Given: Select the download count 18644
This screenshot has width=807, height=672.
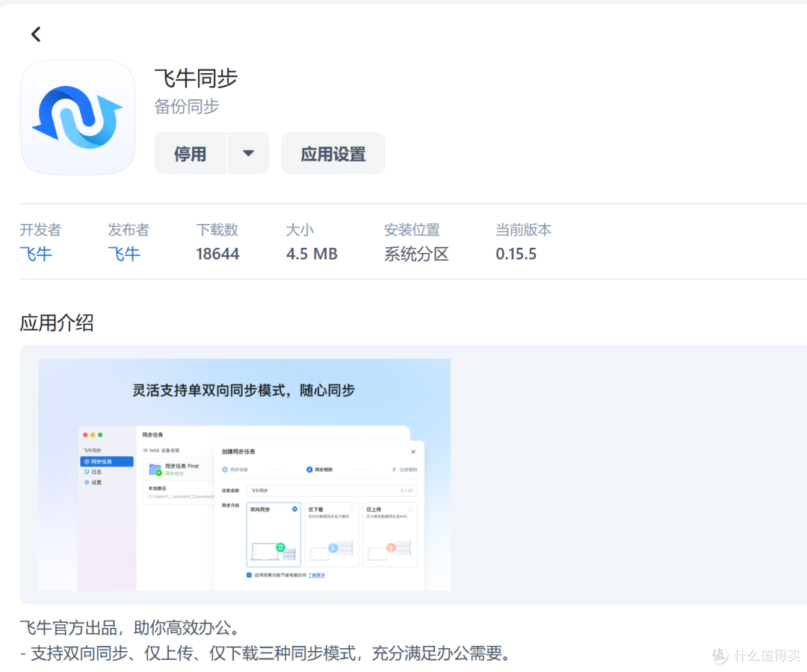Looking at the screenshot, I should 217,253.
